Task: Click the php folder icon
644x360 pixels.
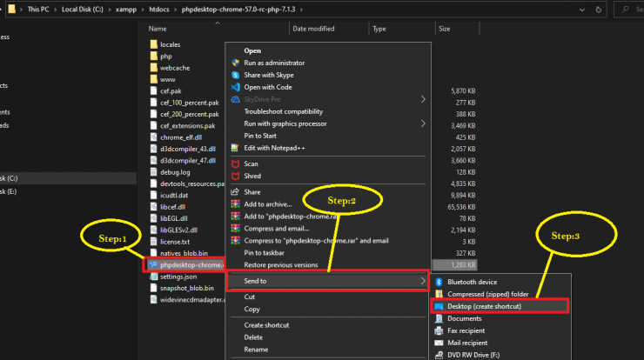Action: coord(154,56)
